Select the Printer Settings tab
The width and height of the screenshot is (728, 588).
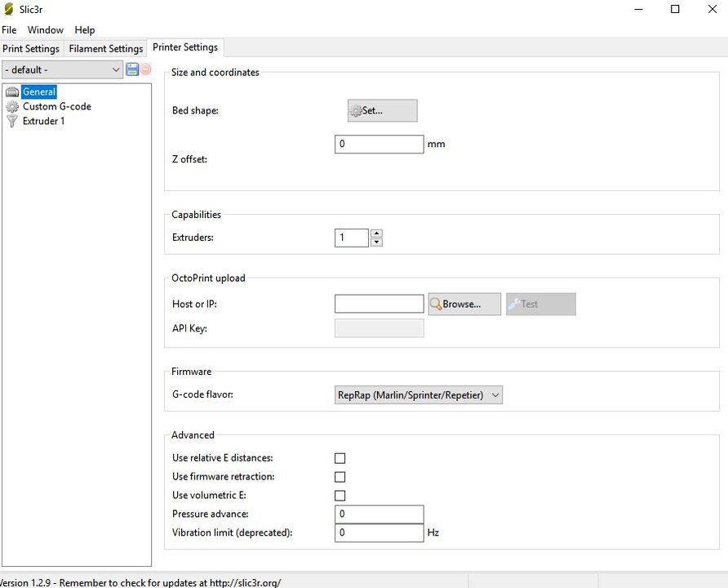tap(185, 47)
